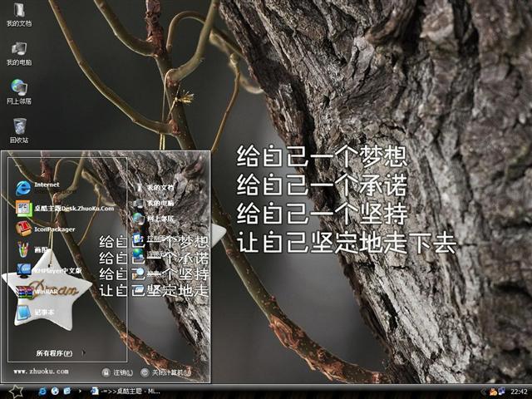Expand 所有程序(P) all programs list
532x399 pixels.
tap(61, 353)
